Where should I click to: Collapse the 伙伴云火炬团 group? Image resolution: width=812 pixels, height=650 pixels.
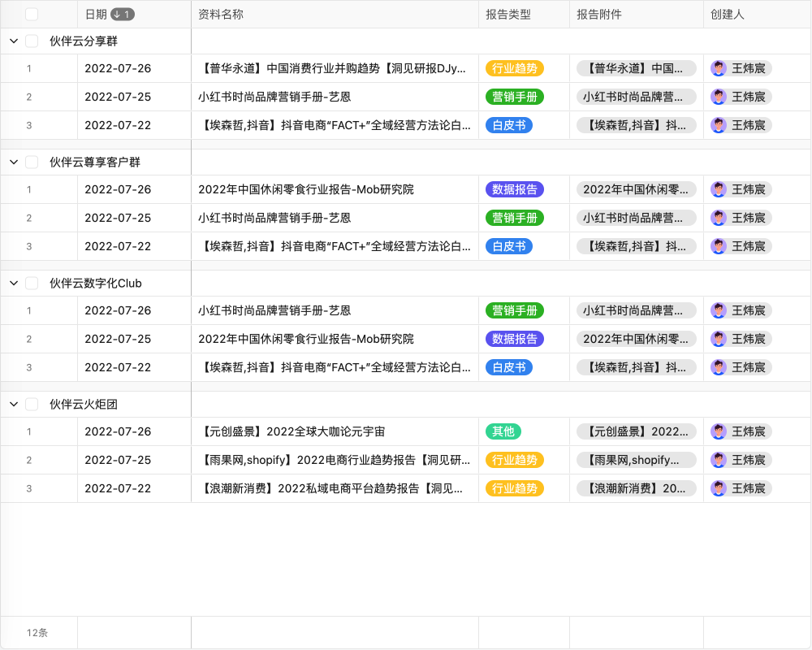click(13, 403)
